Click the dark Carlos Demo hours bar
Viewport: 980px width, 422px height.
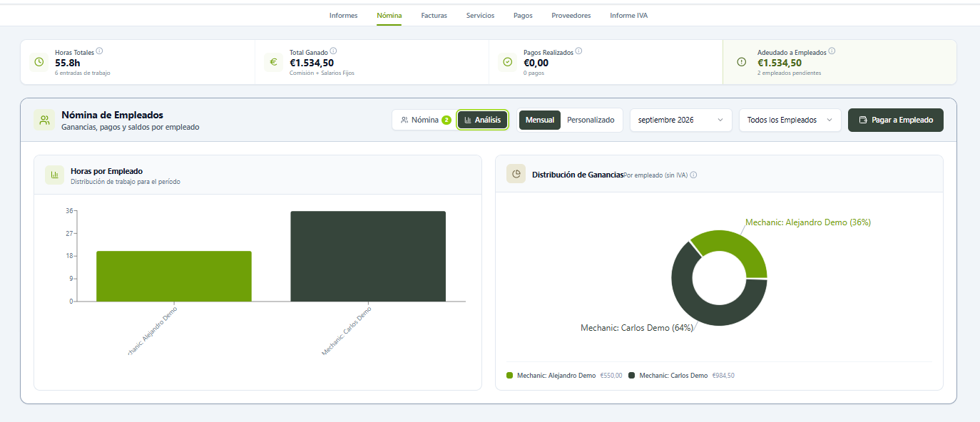368,256
